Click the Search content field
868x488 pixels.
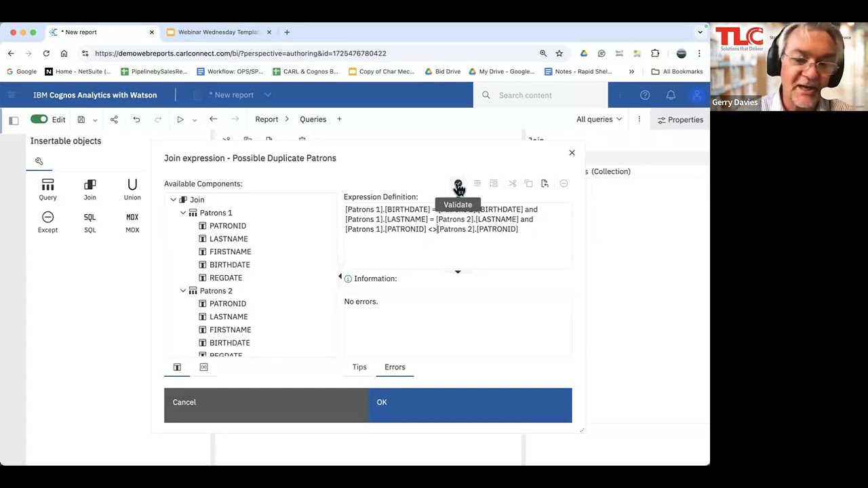pyautogui.click(x=540, y=96)
